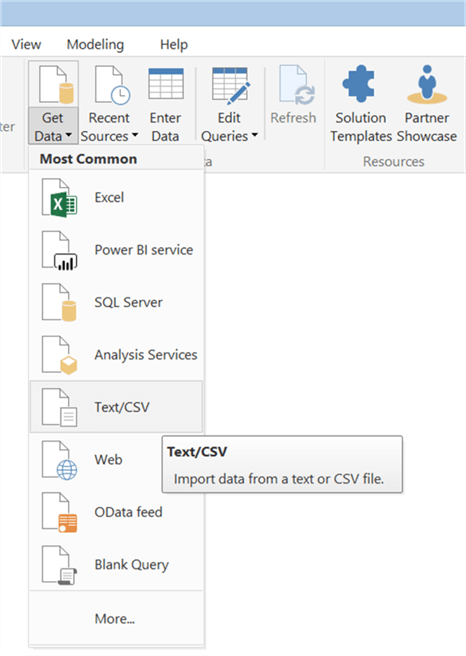The image size is (466, 656).
Task: Open the Get Data dropdown arrow
Action: (x=69, y=136)
